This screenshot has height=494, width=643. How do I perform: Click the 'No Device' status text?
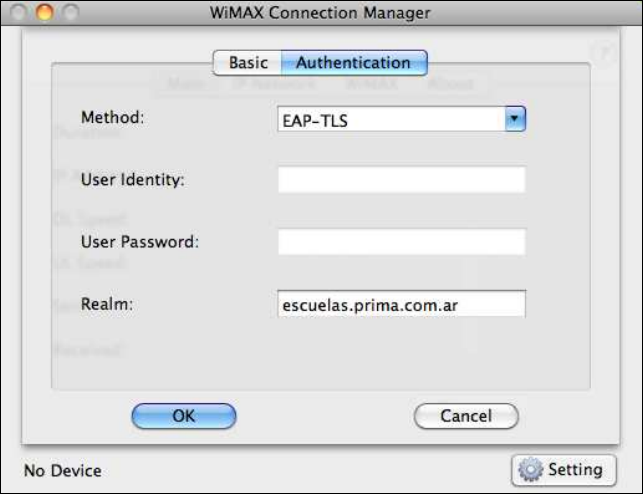click(x=63, y=471)
